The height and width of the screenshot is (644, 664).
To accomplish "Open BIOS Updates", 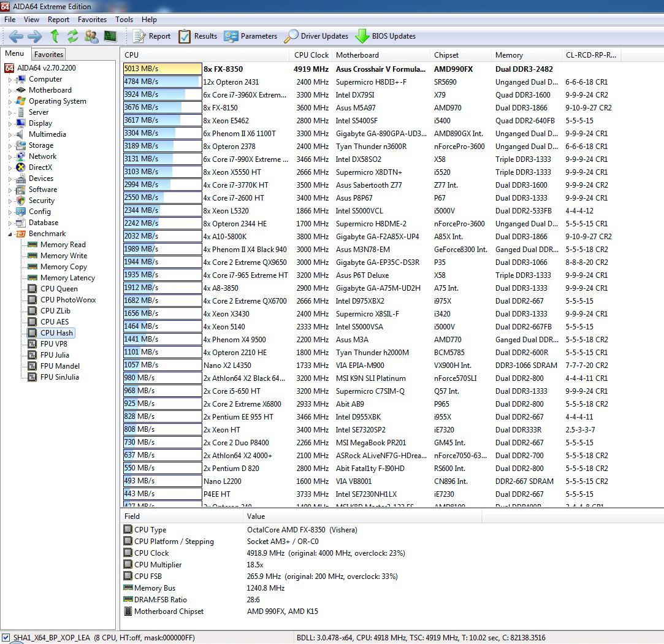I will click(x=386, y=36).
